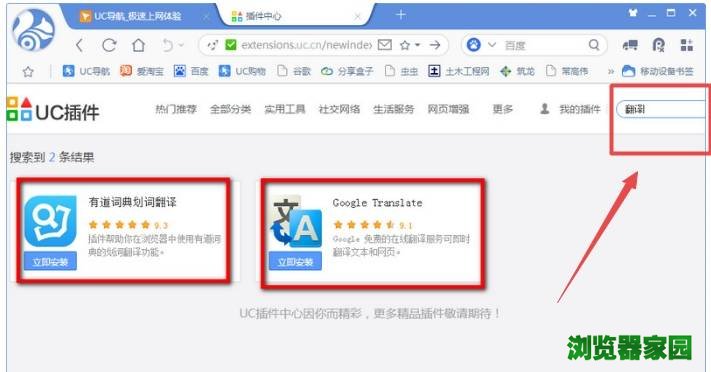This screenshot has height=372, width=711.
Task: Open the 有道词典划词翻译 title
Action: [132, 202]
